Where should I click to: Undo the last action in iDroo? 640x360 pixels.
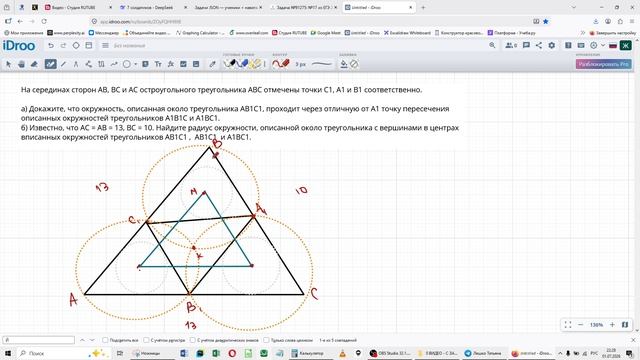(x=51, y=46)
